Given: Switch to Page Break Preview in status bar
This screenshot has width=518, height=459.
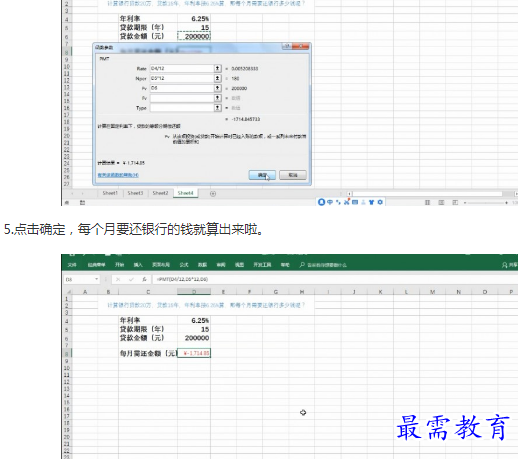Looking at the screenshot, I should pos(455,202).
